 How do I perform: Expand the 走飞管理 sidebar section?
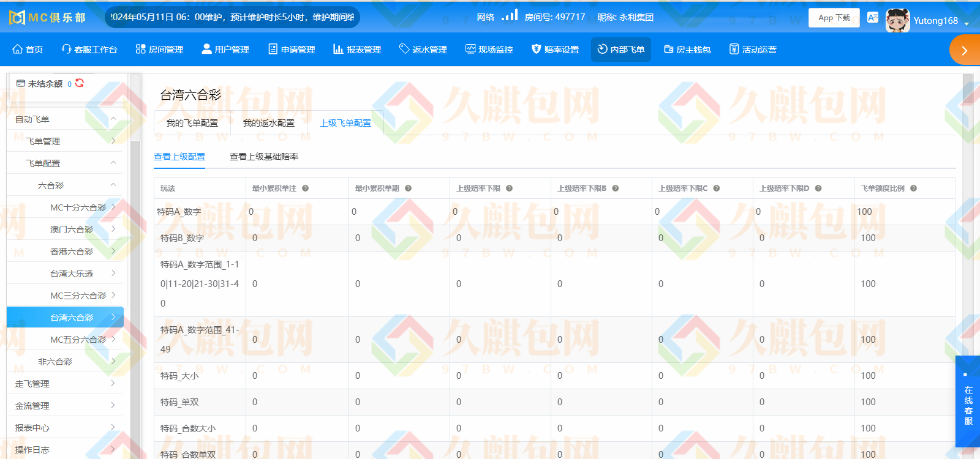click(65, 384)
